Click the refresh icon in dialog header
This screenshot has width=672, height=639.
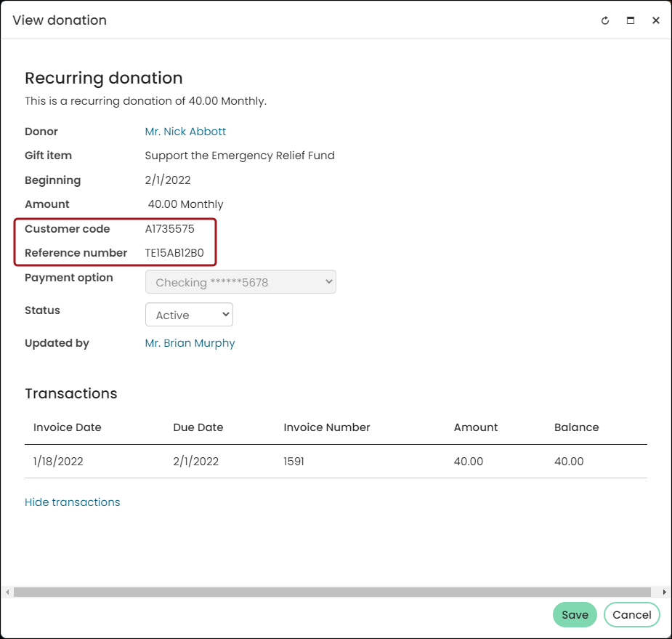tap(604, 20)
